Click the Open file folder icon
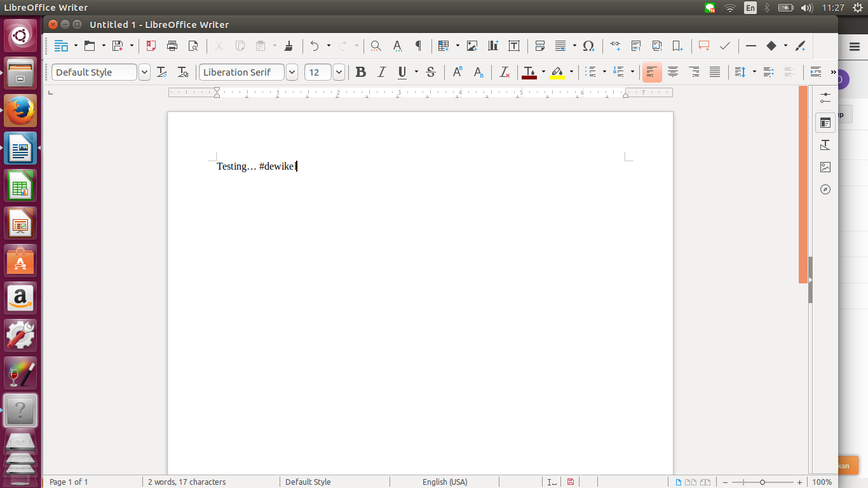The width and height of the screenshot is (868, 488). (x=90, y=46)
